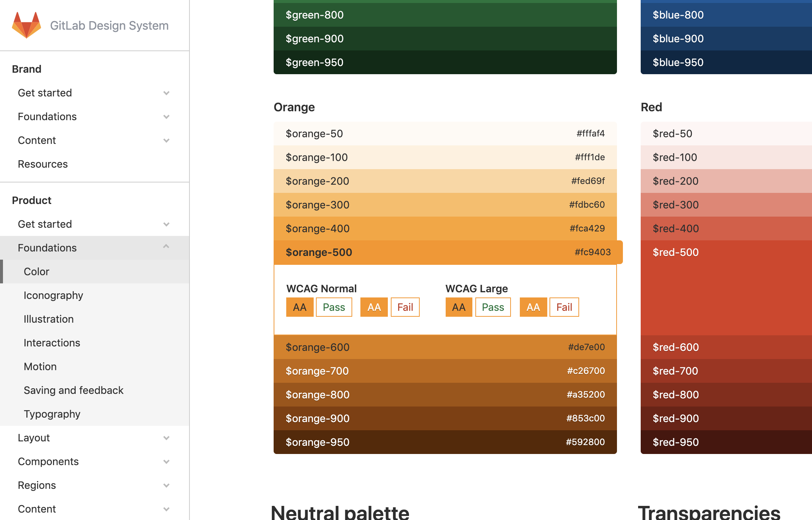This screenshot has height=520, width=812.
Task: Click the $green-950 color row
Action: [445, 62]
